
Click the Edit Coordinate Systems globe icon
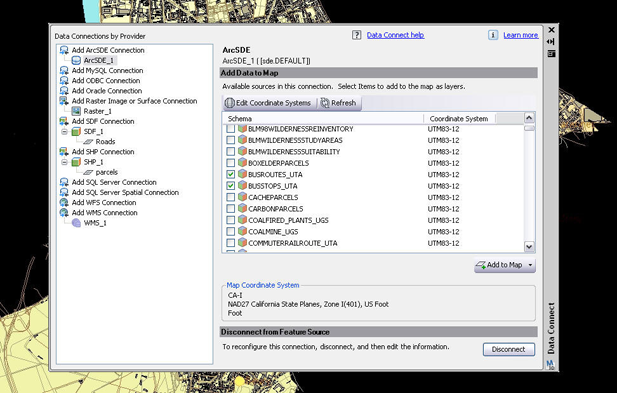[x=229, y=103]
